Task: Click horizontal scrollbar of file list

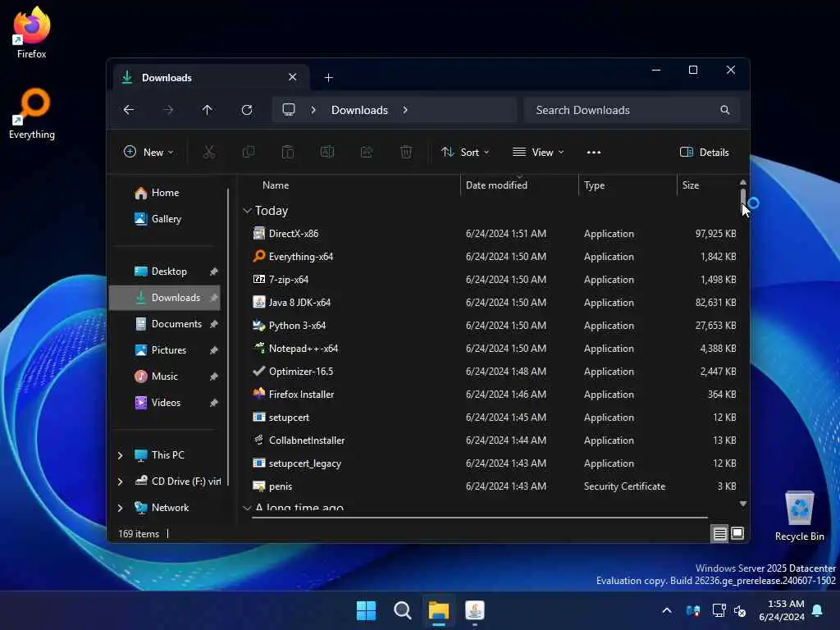Action: [x=479, y=518]
